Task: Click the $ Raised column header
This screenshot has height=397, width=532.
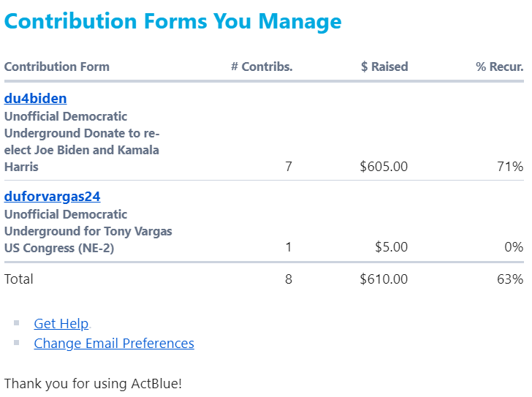Action: 384,67
